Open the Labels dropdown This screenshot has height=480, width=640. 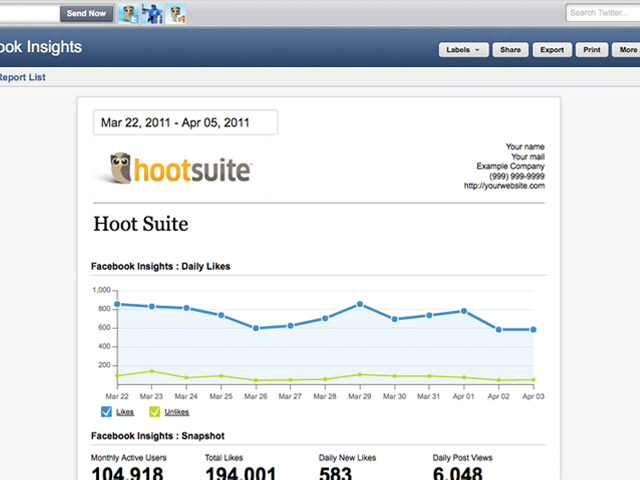coord(463,50)
